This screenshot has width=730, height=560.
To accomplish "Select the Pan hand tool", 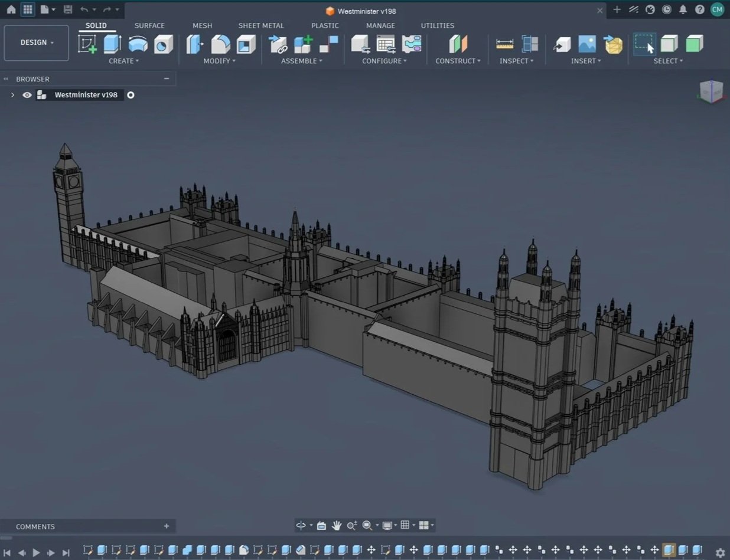I will (x=337, y=525).
